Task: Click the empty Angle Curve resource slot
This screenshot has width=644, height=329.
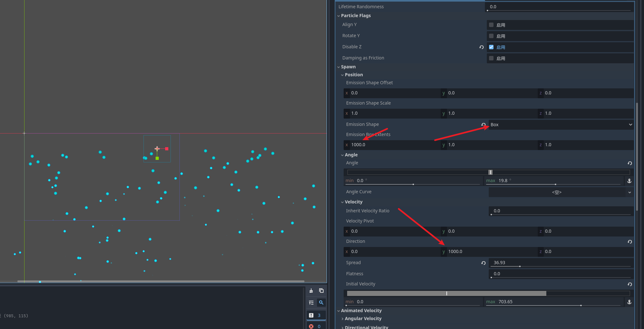Action: 557,192
